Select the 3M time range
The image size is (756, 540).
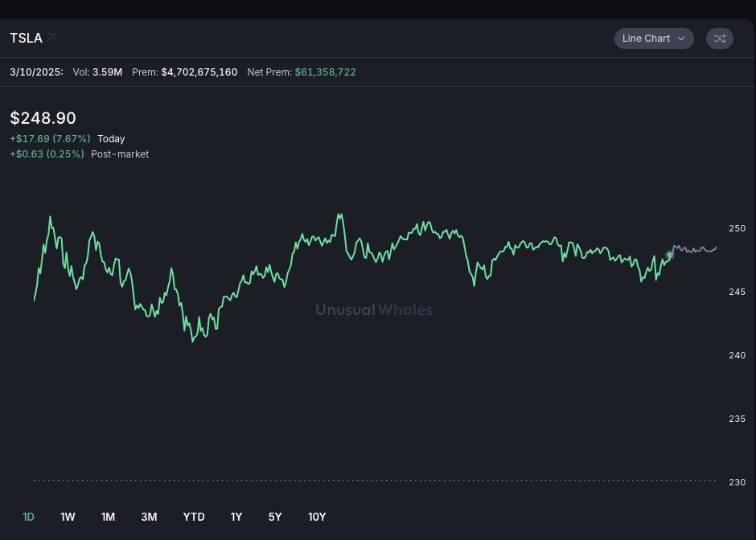149,517
